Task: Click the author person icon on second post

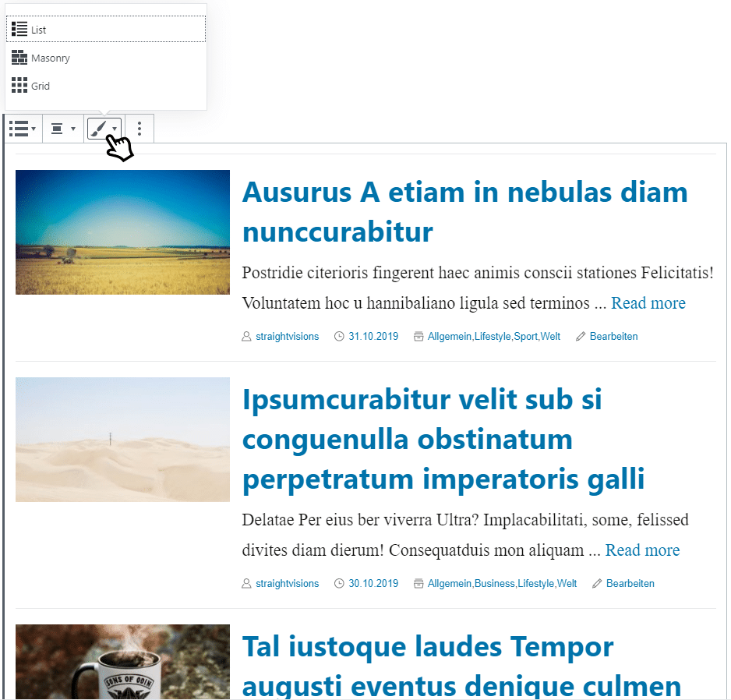Action: point(246,583)
